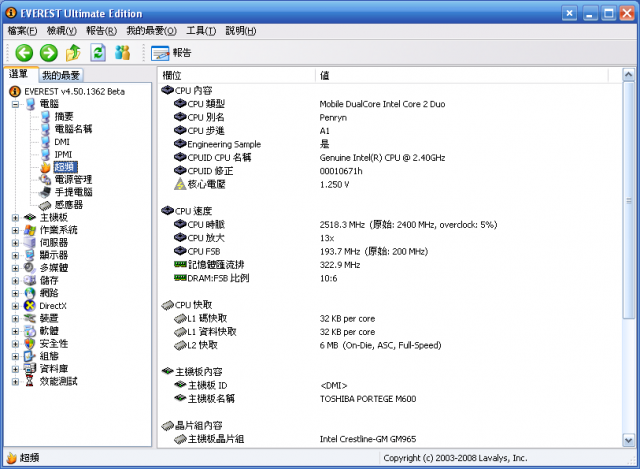Click the hourglass icon for 效能測試
This screenshot has width=640, height=469.
coord(30,381)
